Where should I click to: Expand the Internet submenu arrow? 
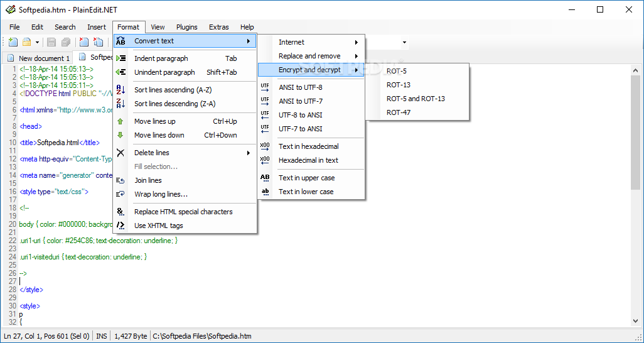[357, 42]
